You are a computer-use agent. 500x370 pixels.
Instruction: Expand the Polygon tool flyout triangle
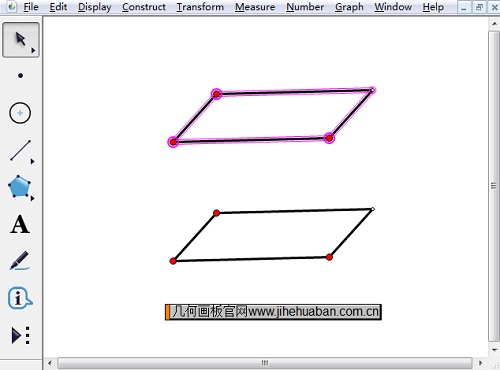tap(32, 198)
